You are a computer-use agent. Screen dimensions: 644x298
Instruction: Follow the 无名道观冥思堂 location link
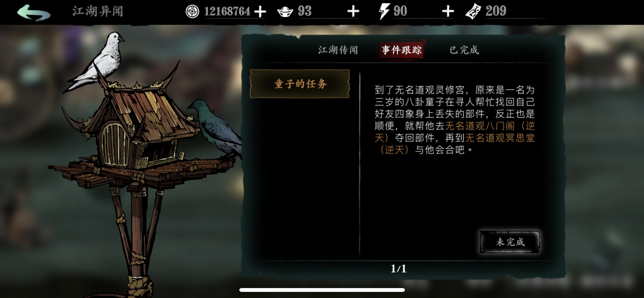click(x=500, y=138)
